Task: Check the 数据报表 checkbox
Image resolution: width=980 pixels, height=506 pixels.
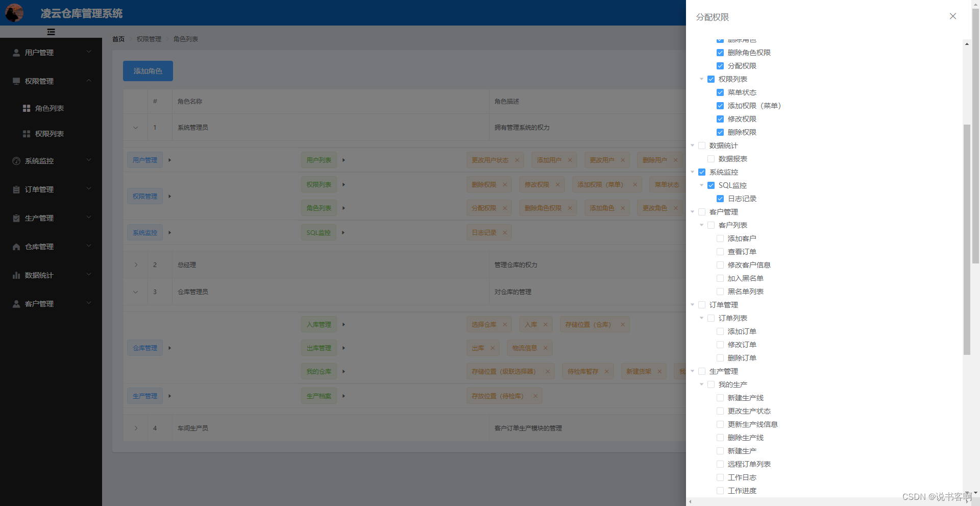Action: [x=711, y=159]
